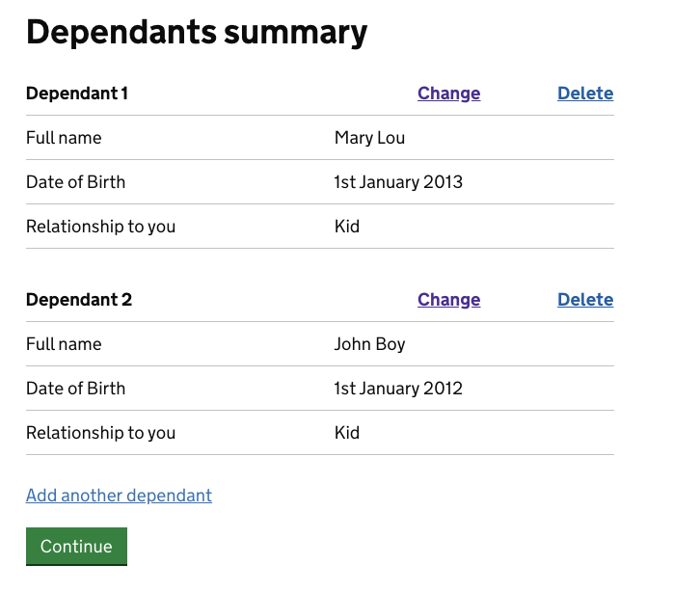Click Full name label under Dependant 1
The height and width of the screenshot is (592, 700).
(x=64, y=138)
